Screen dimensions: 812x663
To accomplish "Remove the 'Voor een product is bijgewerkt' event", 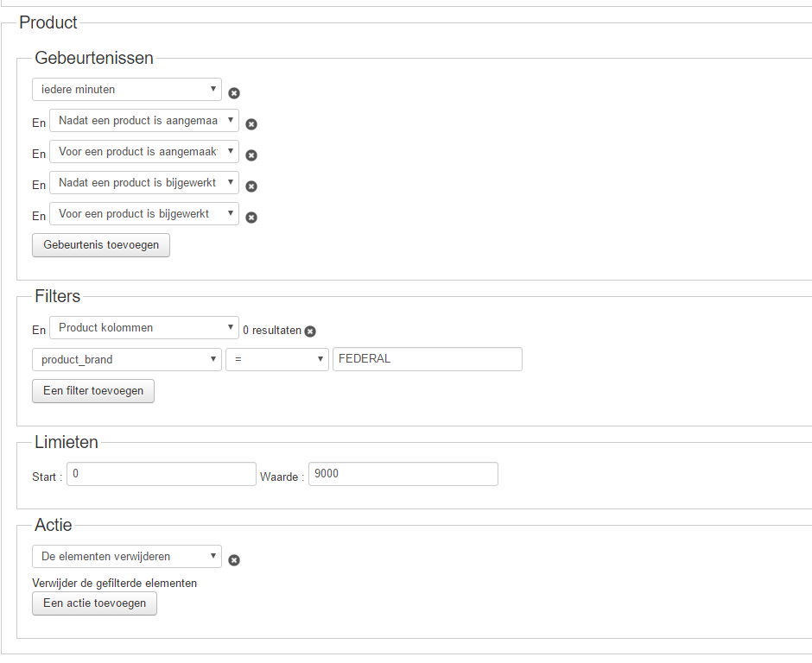I will click(251, 218).
